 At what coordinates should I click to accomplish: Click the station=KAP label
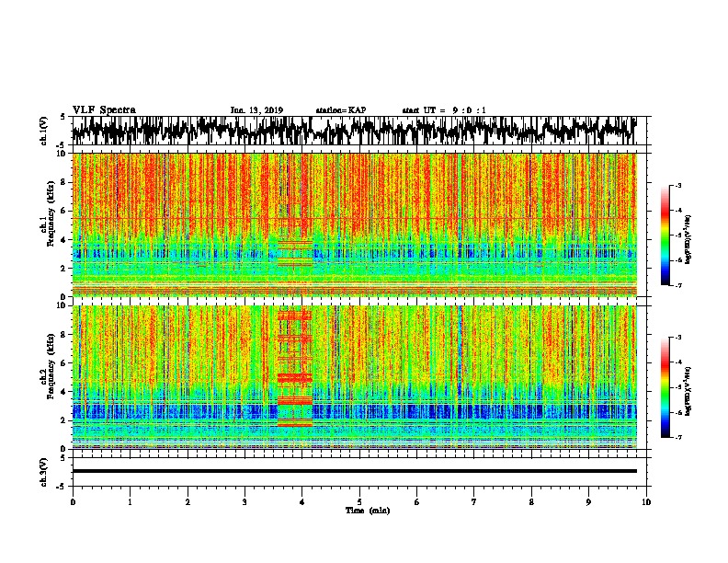coord(341,110)
